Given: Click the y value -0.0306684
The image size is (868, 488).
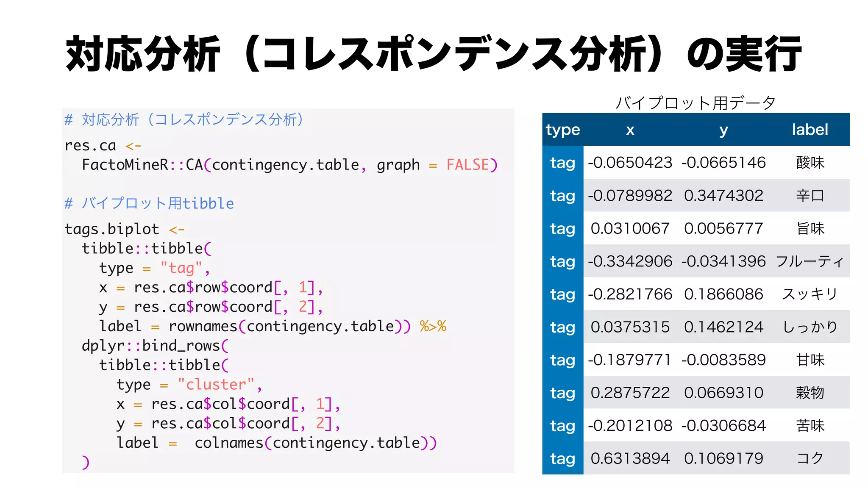Looking at the screenshot, I should [723, 426].
